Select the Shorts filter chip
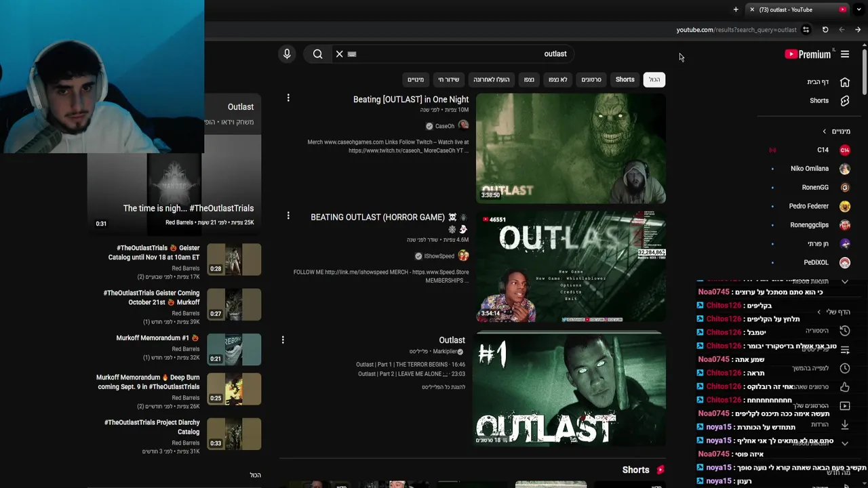The height and width of the screenshot is (488, 868). (x=625, y=79)
